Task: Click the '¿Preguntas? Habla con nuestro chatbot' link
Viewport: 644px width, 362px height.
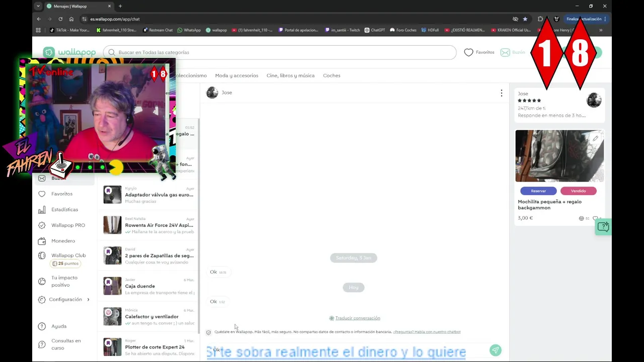Action: click(x=427, y=332)
